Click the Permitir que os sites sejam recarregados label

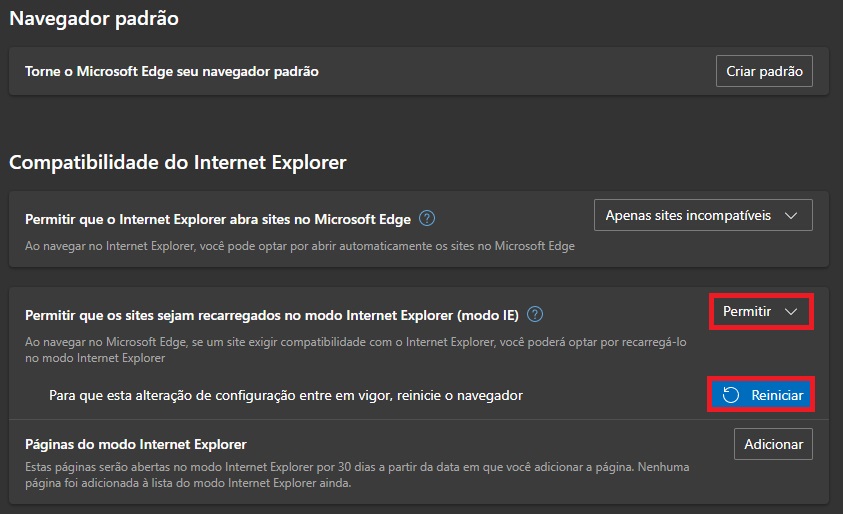[271, 314]
